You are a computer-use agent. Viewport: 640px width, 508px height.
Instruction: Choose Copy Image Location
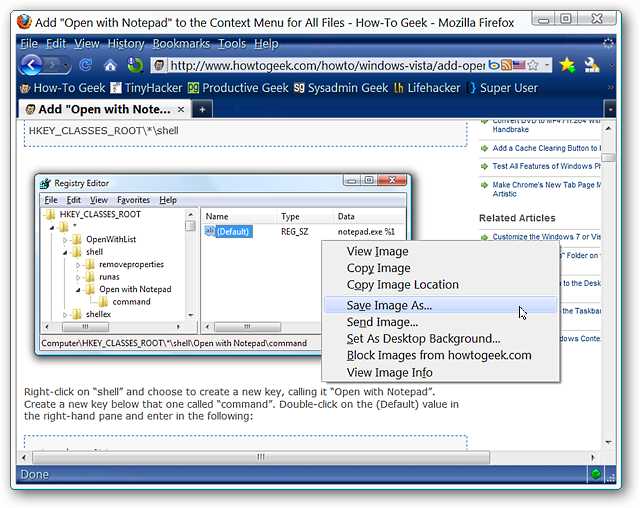pos(441,285)
